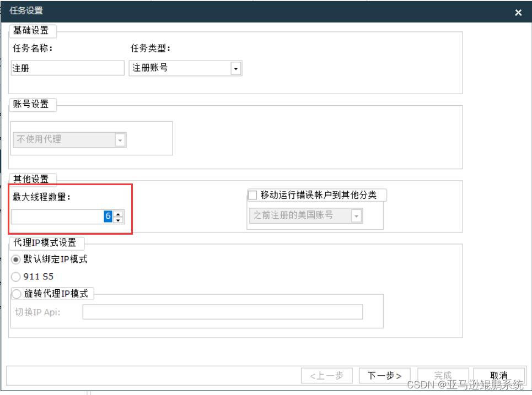Select the 911 S5 radio button
This screenshot has height=395, width=532.
click(x=15, y=277)
